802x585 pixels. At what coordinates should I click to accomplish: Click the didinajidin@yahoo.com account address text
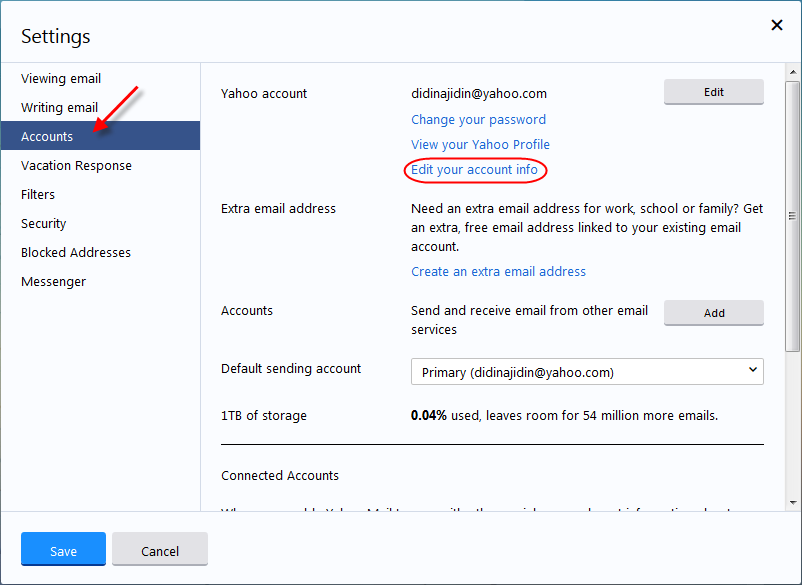(x=479, y=94)
